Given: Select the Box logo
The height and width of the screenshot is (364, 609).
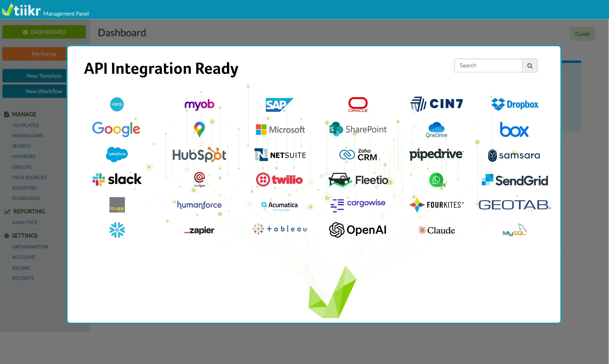Looking at the screenshot, I should tap(514, 129).
